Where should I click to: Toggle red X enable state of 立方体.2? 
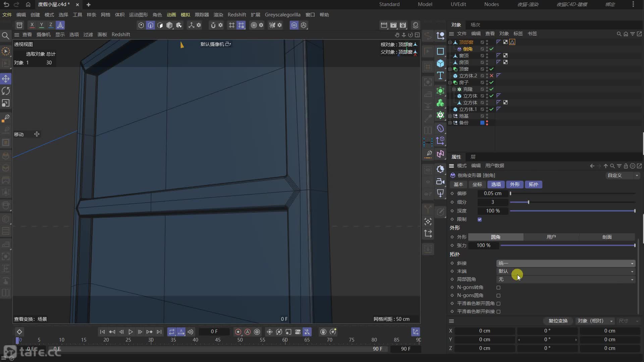click(x=491, y=76)
